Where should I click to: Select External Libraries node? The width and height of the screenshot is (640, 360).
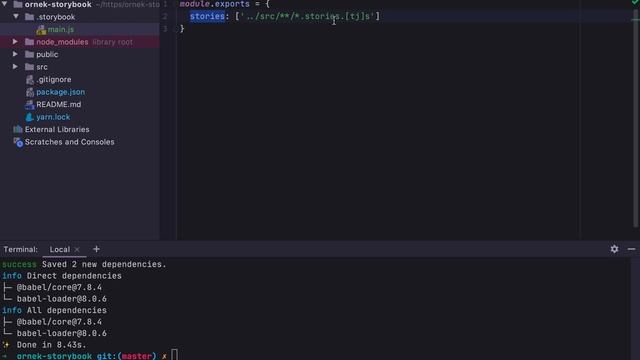point(57,129)
